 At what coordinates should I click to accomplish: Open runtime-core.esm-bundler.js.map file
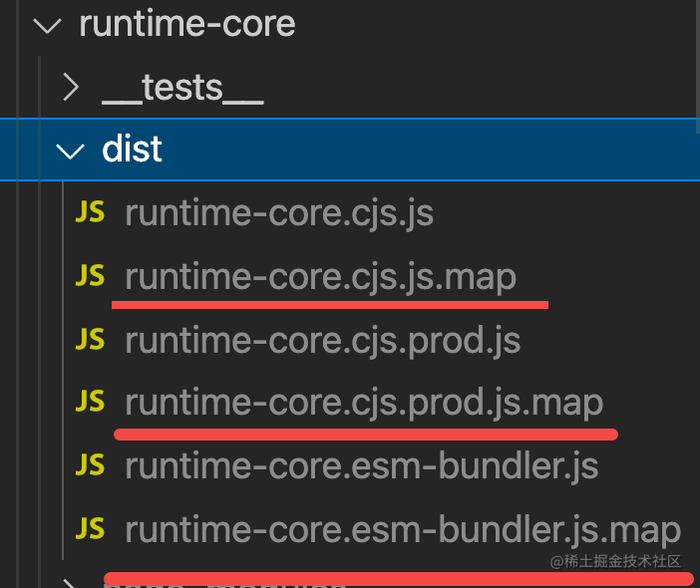coord(403,528)
